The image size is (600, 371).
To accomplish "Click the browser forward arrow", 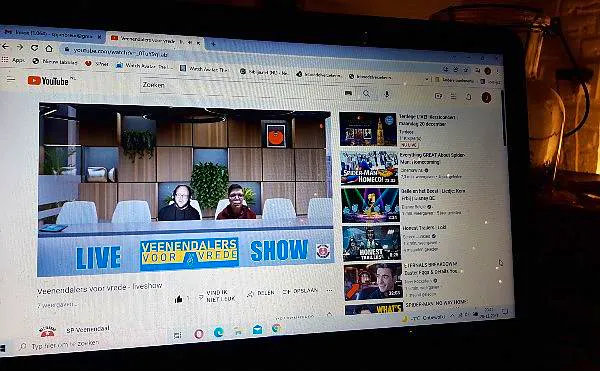I will point(20,47).
